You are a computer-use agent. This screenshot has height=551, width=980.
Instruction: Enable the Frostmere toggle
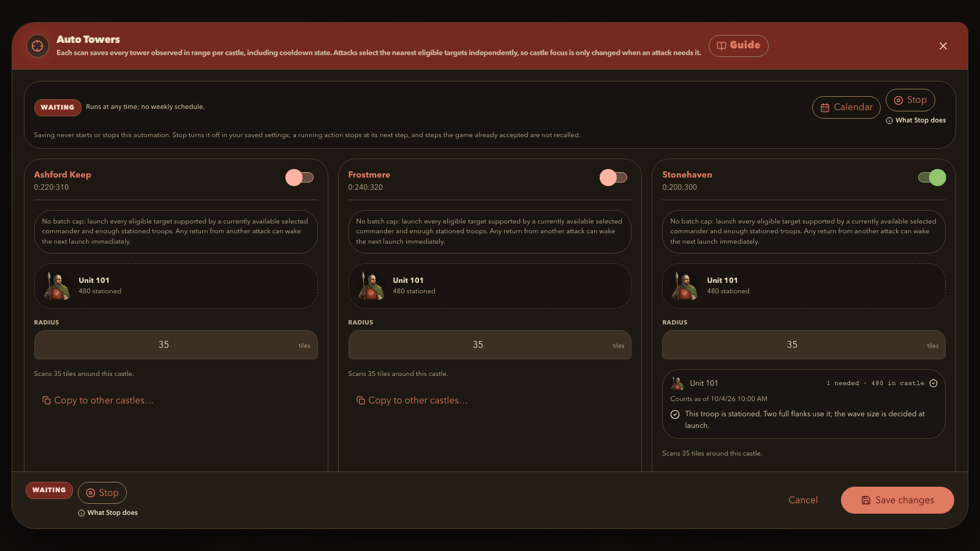[613, 178]
